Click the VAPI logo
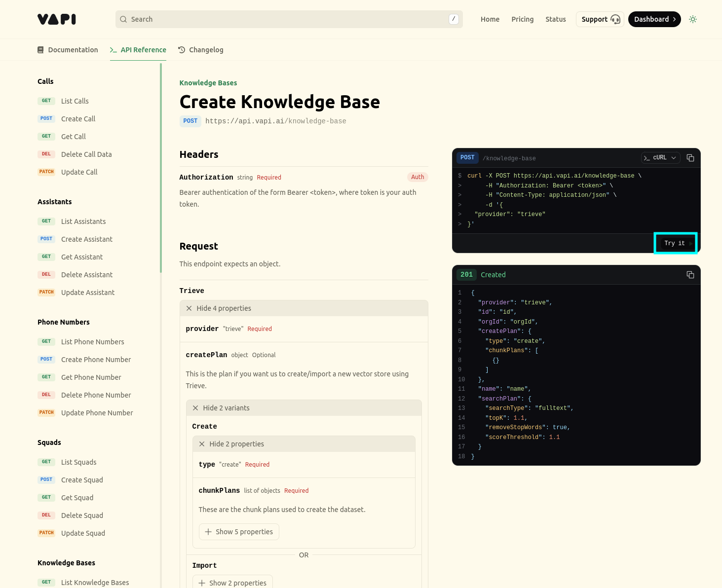The width and height of the screenshot is (722, 588). (57, 19)
